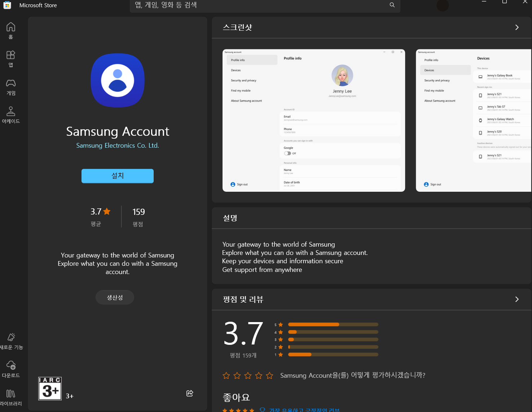Open Downloads (다운로드) section

[x=11, y=370]
